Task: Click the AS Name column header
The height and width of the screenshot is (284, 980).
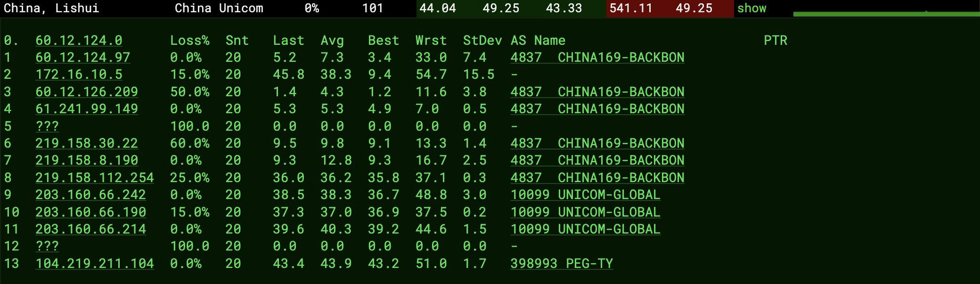Action: 538,41
